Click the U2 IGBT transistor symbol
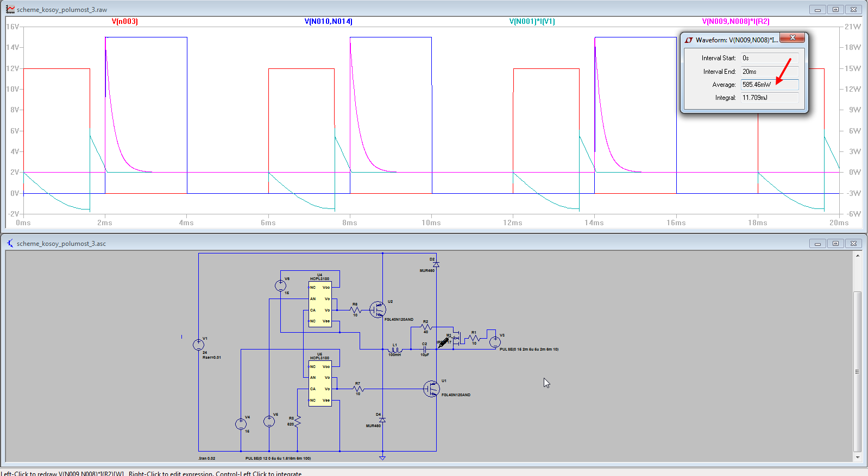868x476 pixels. (378, 309)
